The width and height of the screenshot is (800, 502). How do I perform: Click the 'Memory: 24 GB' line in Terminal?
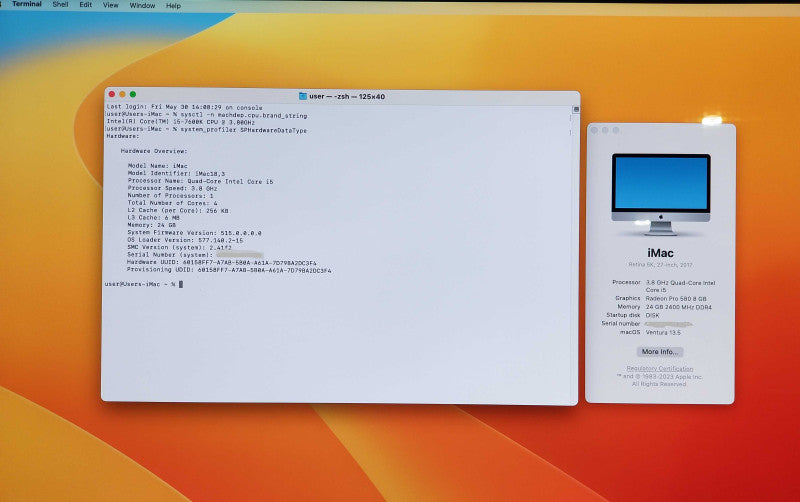pos(152,225)
